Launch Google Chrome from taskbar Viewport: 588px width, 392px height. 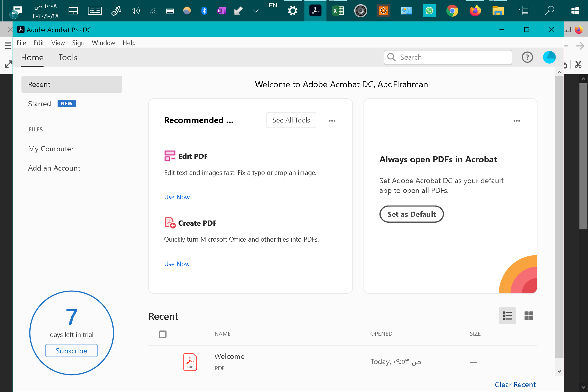point(452,11)
